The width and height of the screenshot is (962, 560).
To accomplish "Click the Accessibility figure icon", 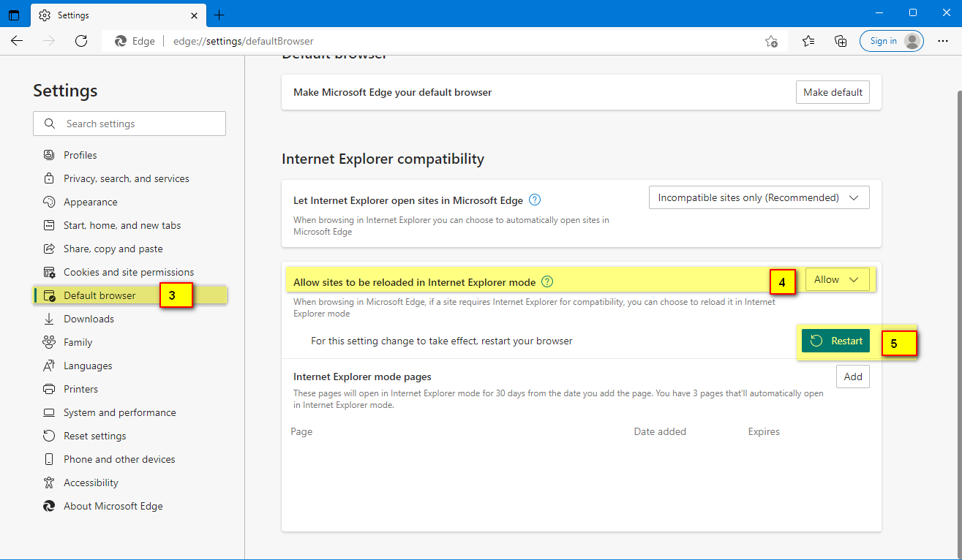I will pyautogui.click(x=49, y=483).
